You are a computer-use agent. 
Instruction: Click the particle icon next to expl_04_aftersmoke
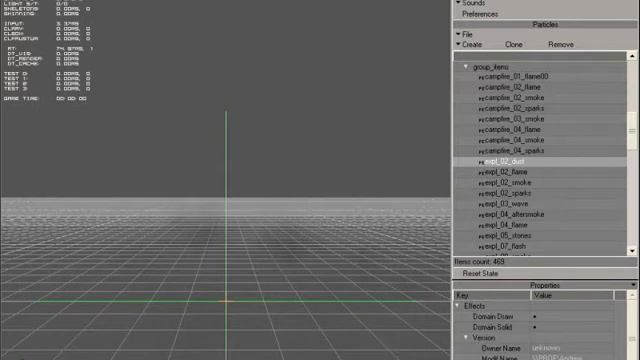click(481, 215)
